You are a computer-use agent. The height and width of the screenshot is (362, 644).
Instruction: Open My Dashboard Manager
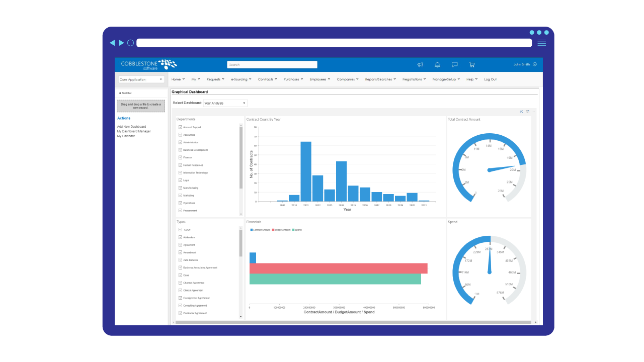(134, 131)
